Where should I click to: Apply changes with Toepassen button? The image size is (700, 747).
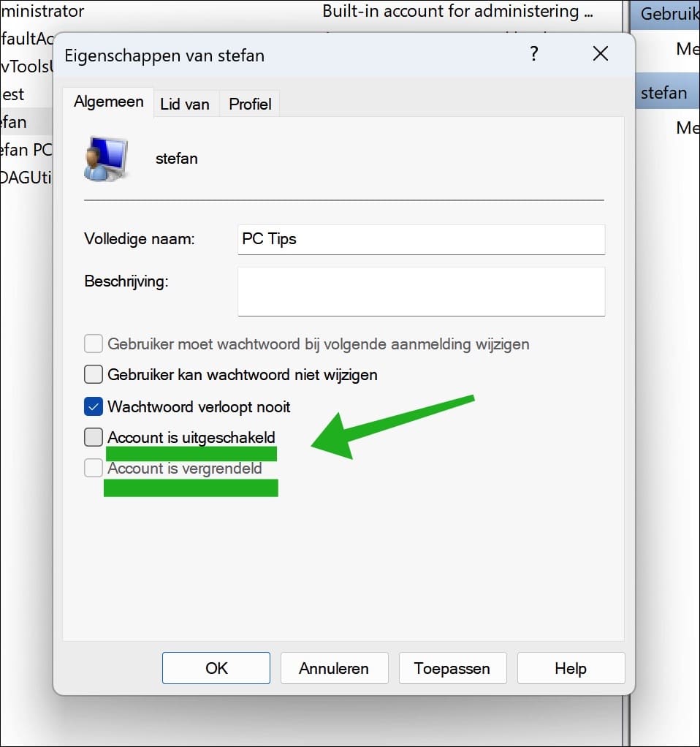pos(452,668)
